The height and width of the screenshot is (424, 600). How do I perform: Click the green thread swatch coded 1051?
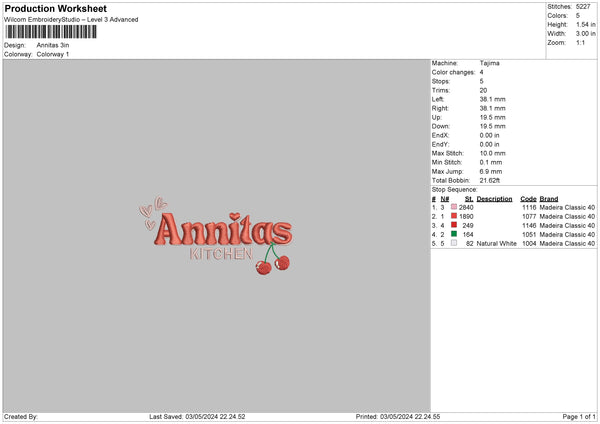click(x=454, y=234)
